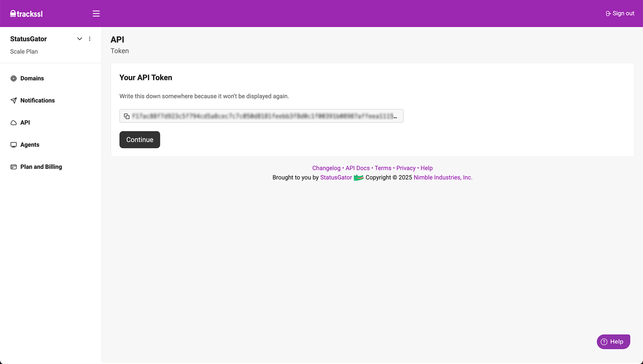Click the globe icon beside Domains

(x=14, y=78)
